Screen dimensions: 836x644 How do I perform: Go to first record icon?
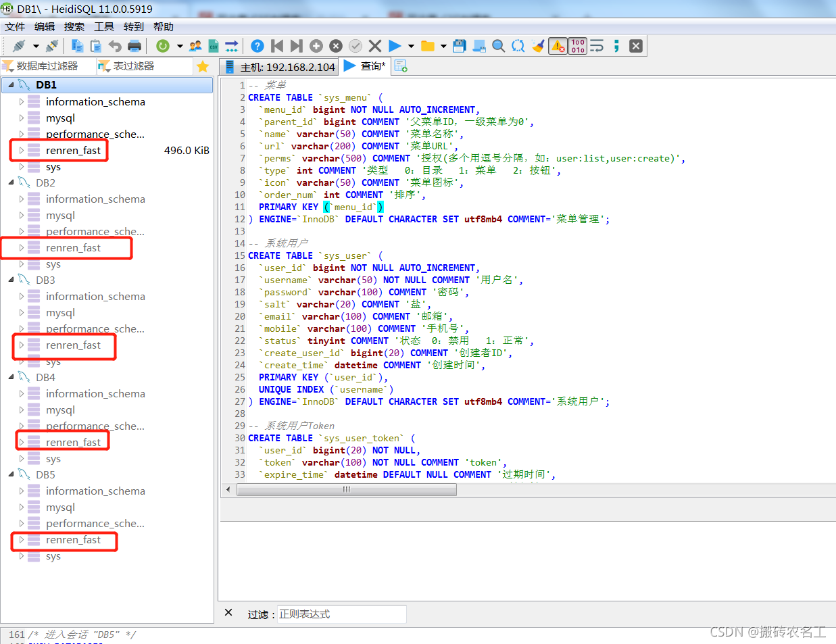click(276, 46)
